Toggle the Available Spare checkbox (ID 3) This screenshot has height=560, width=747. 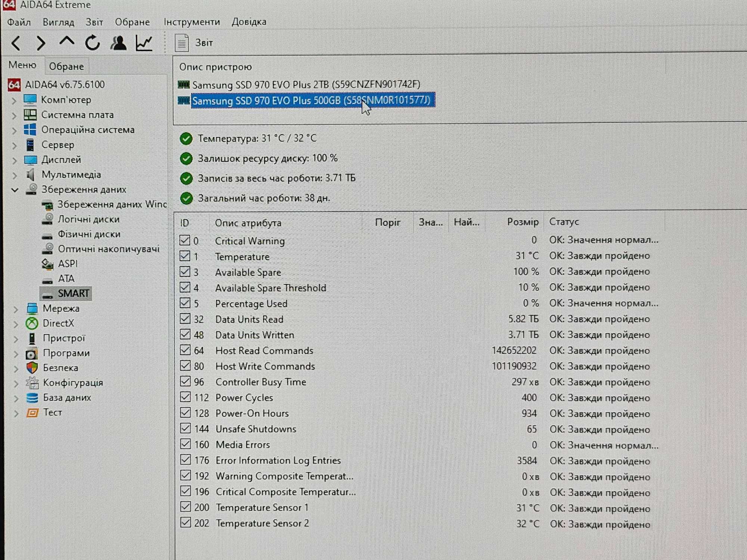pyautogui.click(x=185, y=271)
